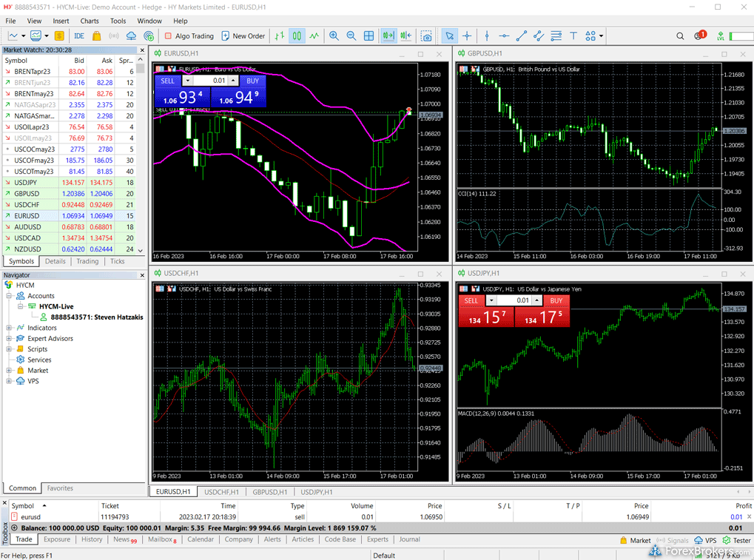Select the vertical line drawing tool

[487, 36]
